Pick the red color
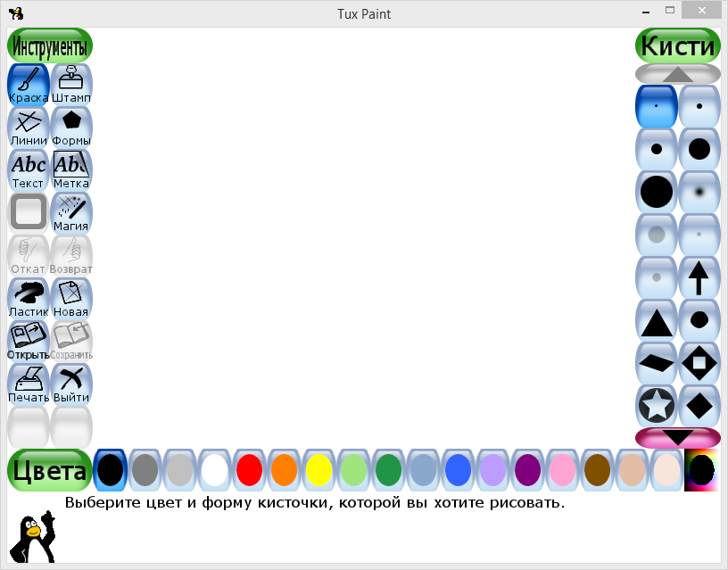Viewport: 728px width, 570px height. 249,470
